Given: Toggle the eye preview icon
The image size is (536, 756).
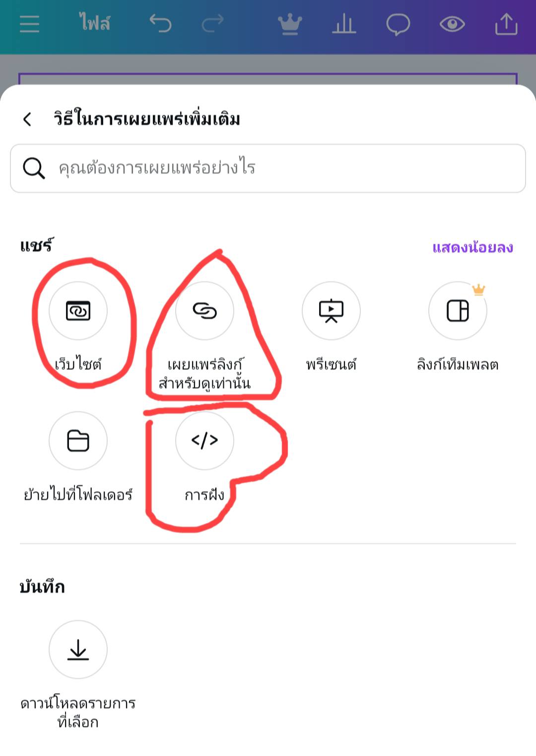Looking at the screenshot, I should click(x=452, y=24).
